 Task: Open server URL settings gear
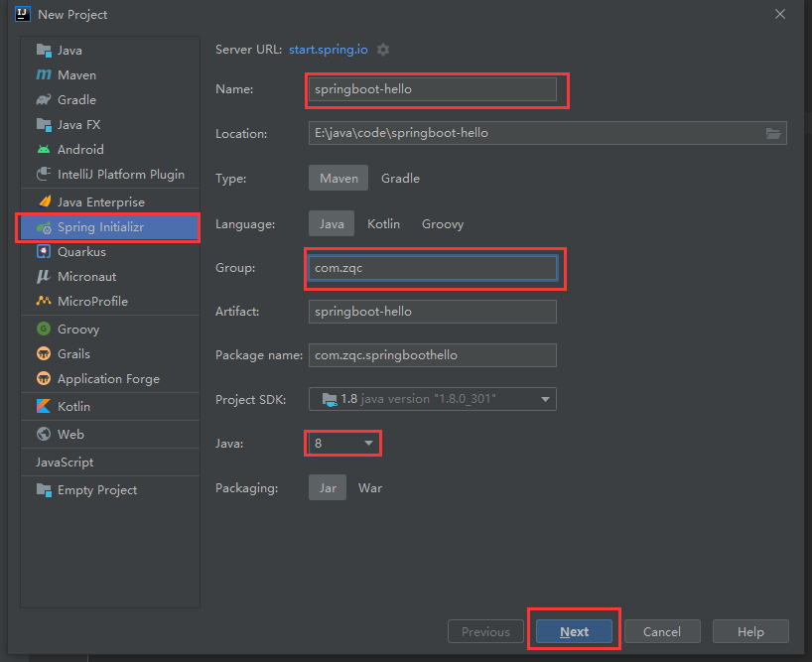(x=383, y=50)
